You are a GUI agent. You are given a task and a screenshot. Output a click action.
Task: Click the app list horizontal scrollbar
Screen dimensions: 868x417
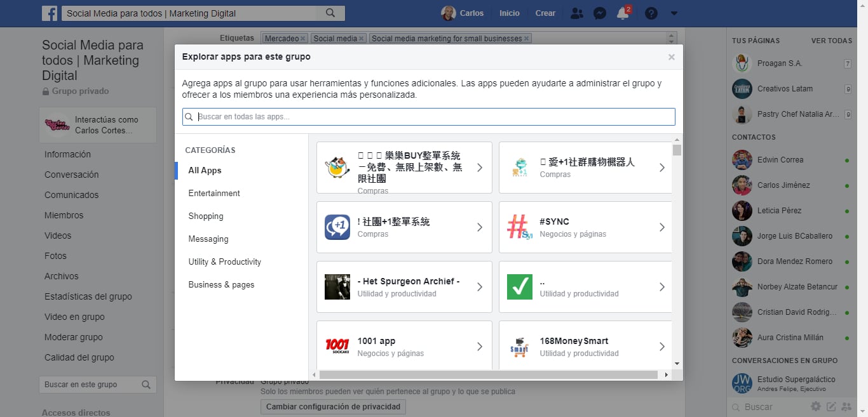click(488, 375)
